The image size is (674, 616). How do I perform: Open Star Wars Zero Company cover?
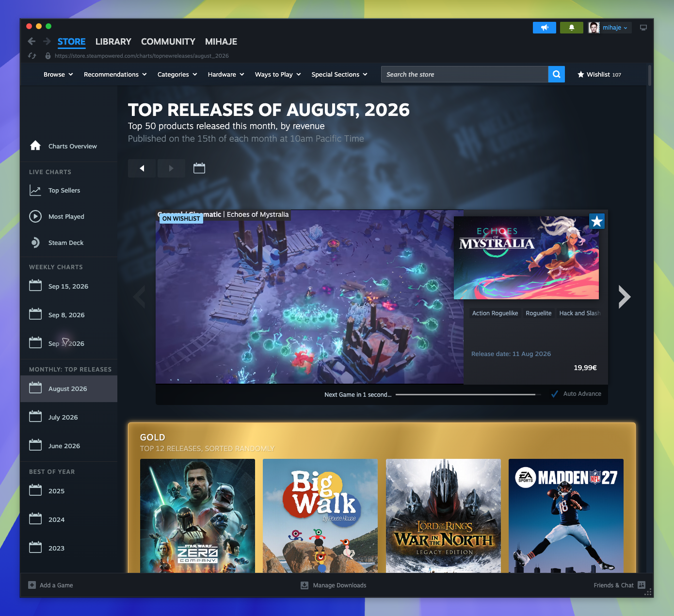pyautogui.click(x=197, y=516)
